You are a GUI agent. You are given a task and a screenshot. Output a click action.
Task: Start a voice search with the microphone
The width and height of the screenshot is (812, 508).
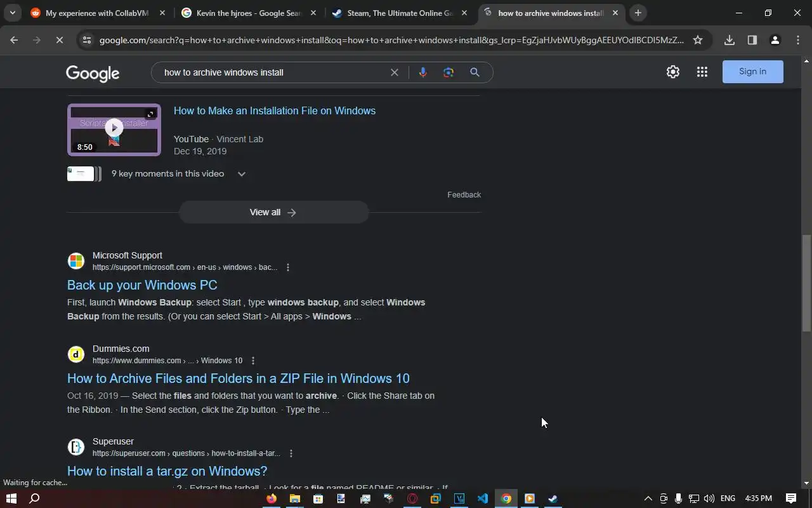tap(423, 72)
